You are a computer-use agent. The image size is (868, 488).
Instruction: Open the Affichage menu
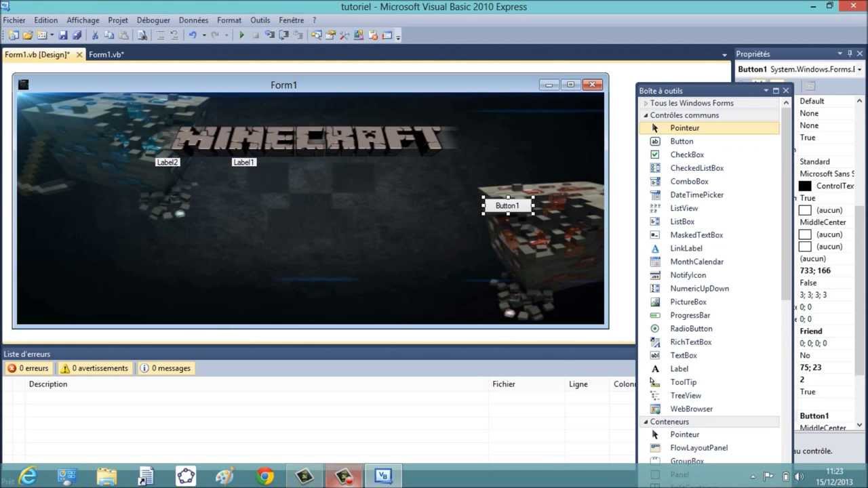[x=83, y=20]
